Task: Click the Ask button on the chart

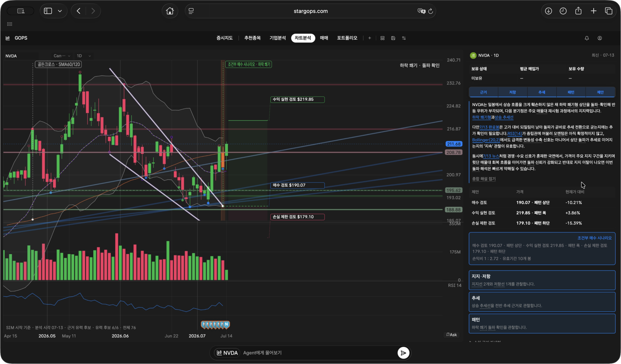Action: (452, 335)
